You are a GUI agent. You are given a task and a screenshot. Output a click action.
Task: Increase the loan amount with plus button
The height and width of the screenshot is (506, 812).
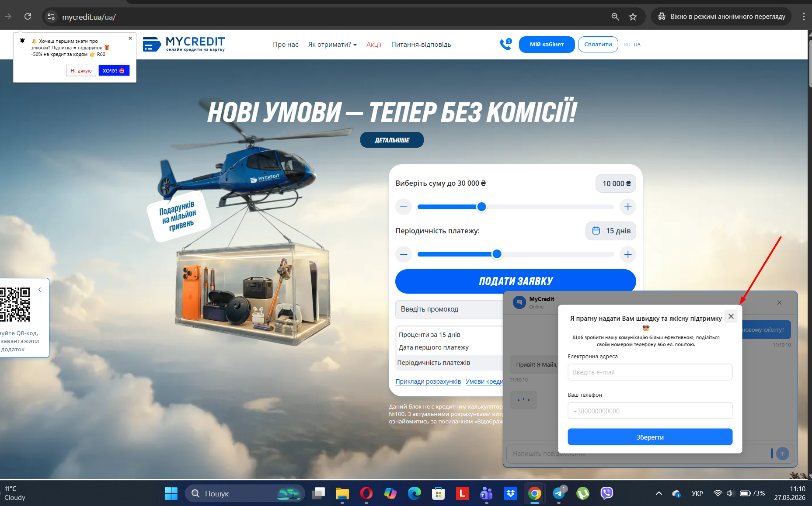(x=628, y=207)
